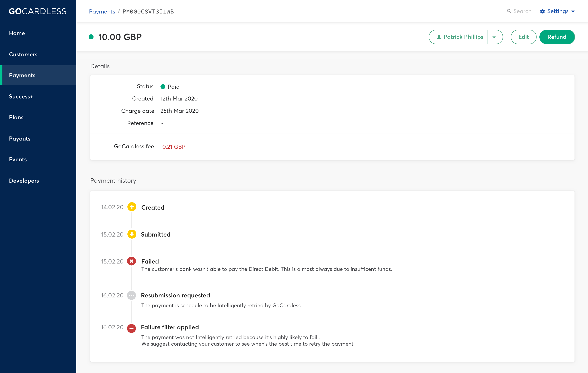
Task: Click the Payment history section heading
Action: point(113,181)
